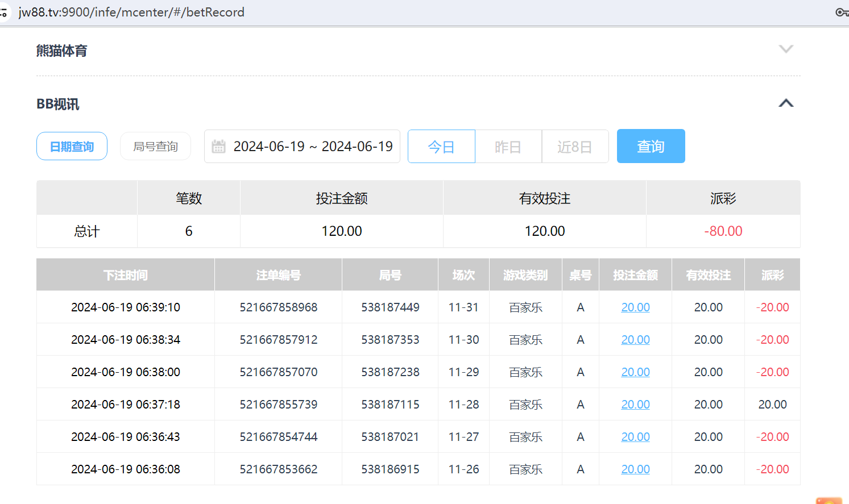Click the blue 查询 button
The image size is (849, 504).
(651, 146)
